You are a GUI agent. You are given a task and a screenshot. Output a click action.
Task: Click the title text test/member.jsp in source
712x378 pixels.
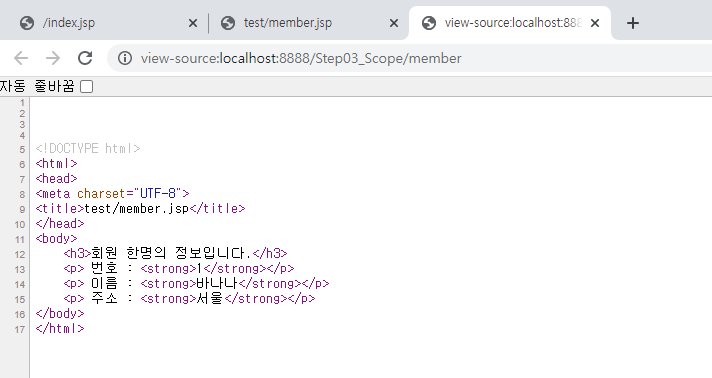point(137,209)
